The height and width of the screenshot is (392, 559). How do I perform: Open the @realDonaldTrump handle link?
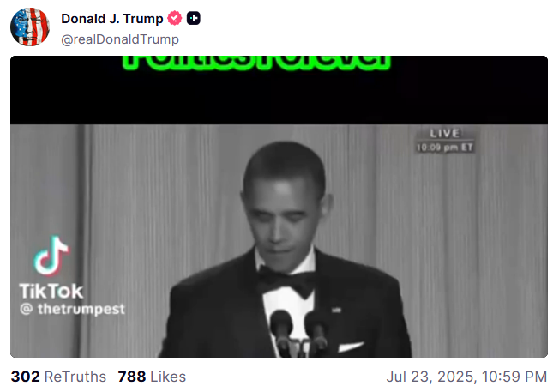(x=120, y=39)
